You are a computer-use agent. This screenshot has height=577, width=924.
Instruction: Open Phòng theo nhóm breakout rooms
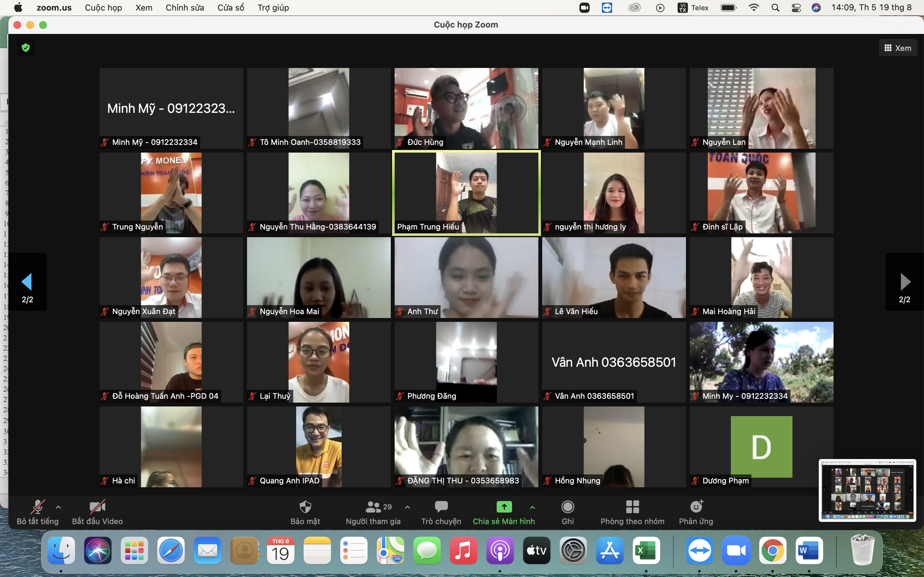(632, 507)
